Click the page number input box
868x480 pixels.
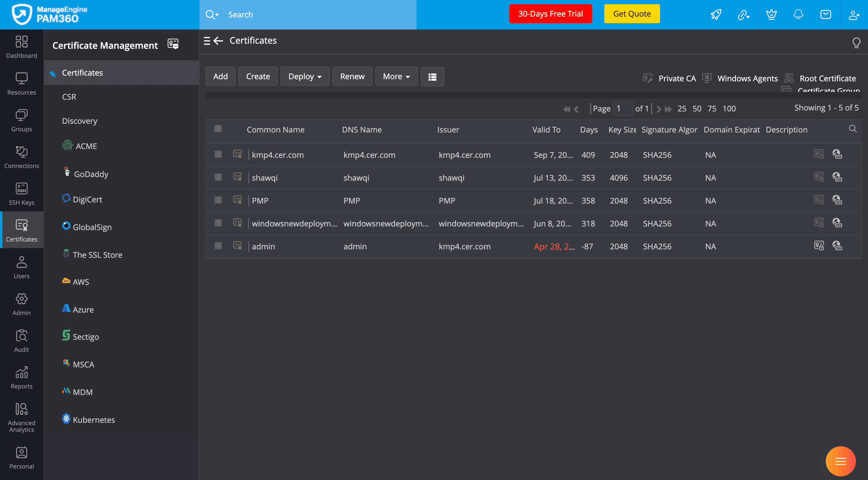(x=622, y=108)
